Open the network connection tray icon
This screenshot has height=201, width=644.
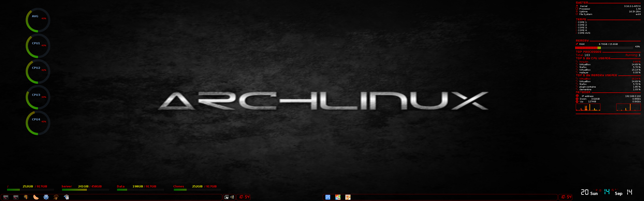(x=227, y=197)
